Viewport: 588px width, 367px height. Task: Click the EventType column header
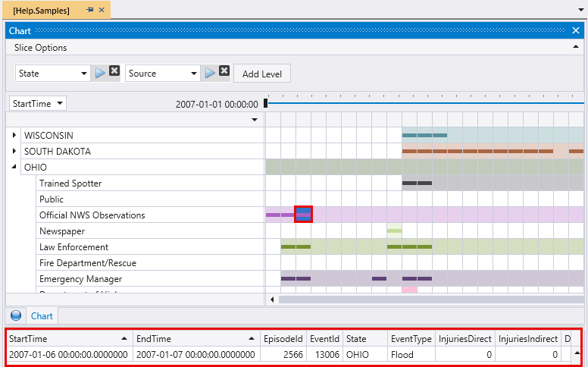(411, 338)
